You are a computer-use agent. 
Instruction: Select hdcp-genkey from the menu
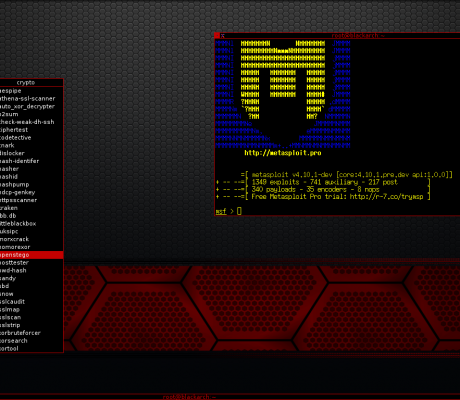coord(31,192)
